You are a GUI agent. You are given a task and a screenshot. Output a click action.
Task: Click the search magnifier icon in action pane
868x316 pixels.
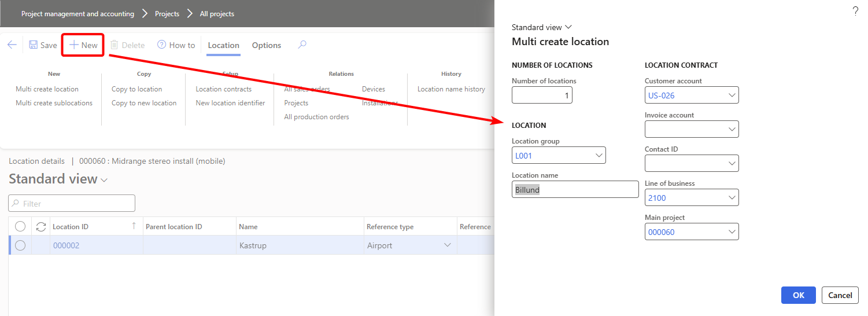point(302,45)
